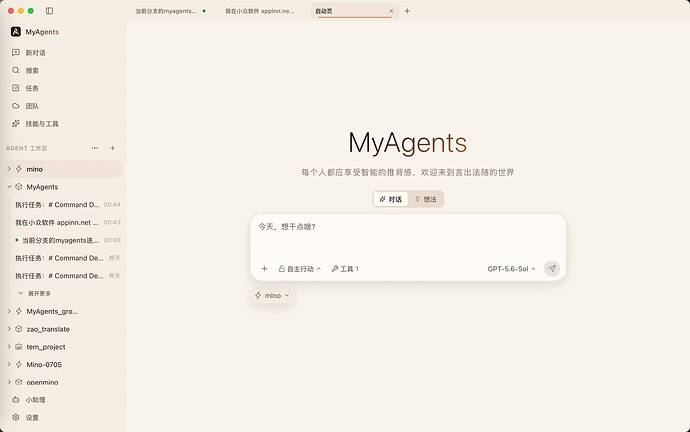Expand the mino workspace chevron
The image size is (690, 432).
9,169
